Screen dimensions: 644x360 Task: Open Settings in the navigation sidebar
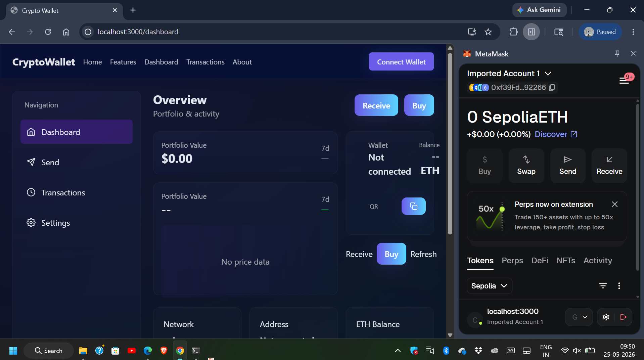pyautogui.click(x=77, y=223)
